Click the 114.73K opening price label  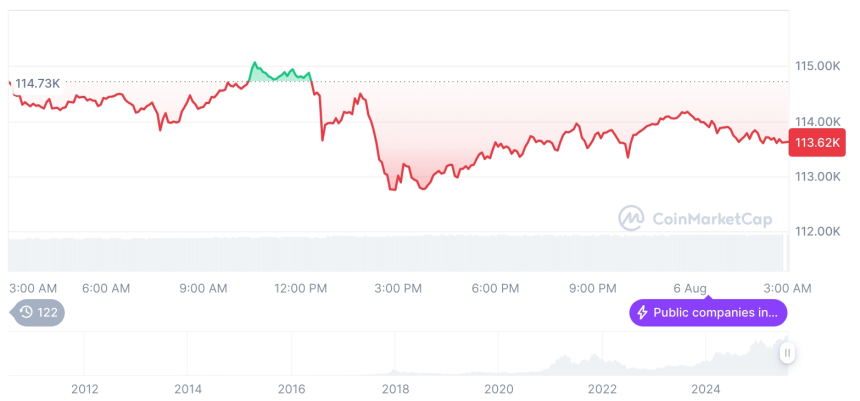38,83
